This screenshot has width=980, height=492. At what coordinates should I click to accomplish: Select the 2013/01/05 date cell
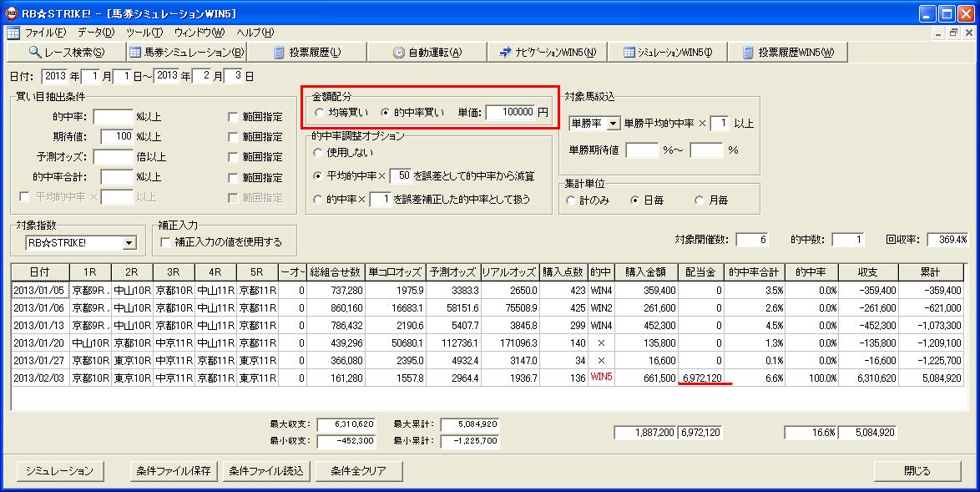pyautogui.click(x=38, y=291)
